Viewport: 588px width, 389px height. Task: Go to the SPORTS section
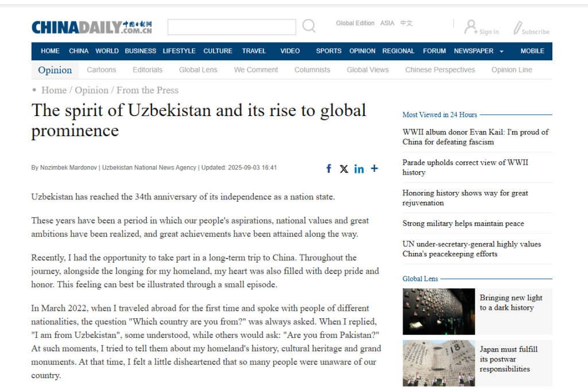click(x=328, y=51)
